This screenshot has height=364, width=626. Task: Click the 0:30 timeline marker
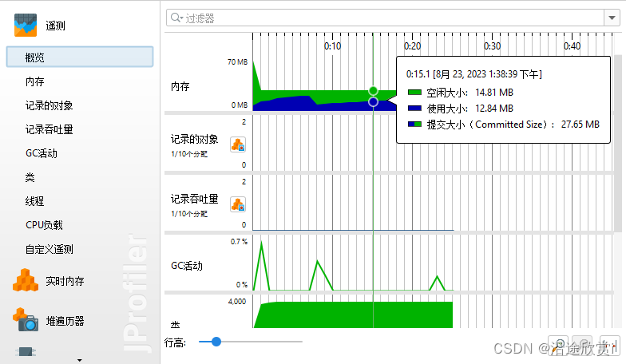click(x=492, y=46)
